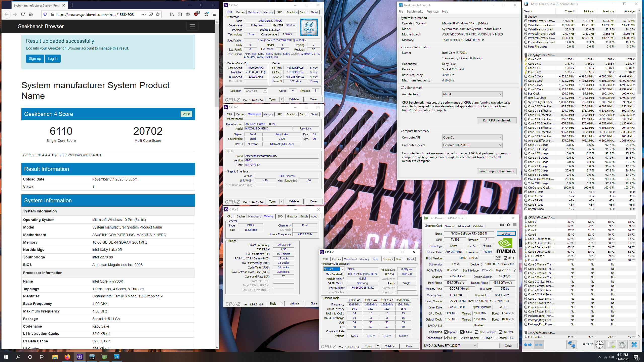Screen dimensions: 644x362
Task: Click Validate in CPU-Z Mainboard window
Action: (x=294, y=201)
